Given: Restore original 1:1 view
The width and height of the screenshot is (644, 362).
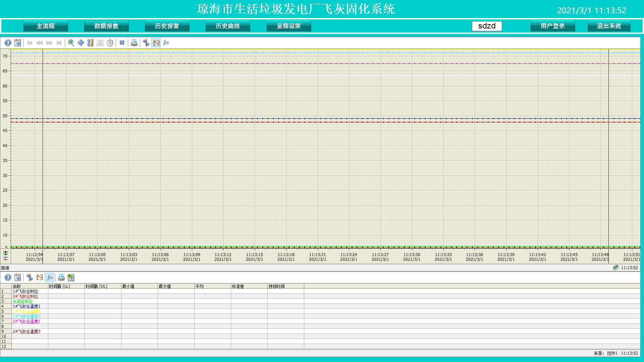Looking at the screenshot, I should [x=100, y=43].
